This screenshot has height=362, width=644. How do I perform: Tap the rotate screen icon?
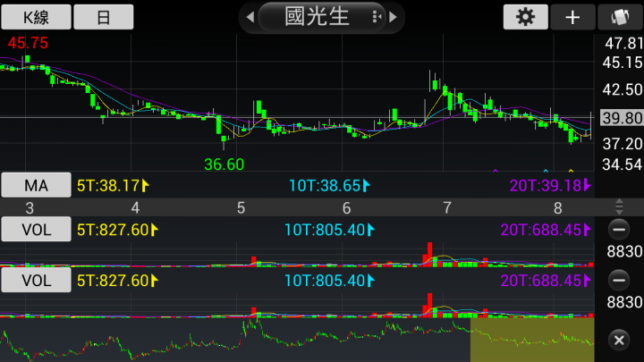[620, 17]
